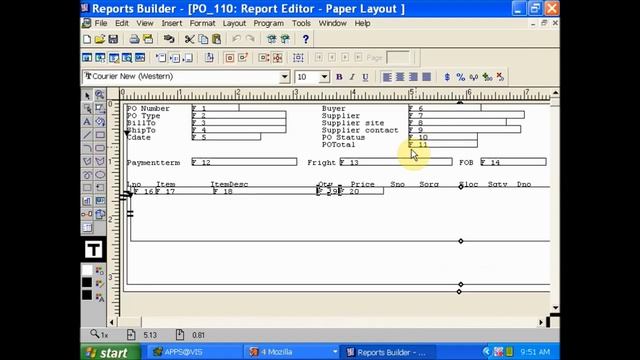Pick the Arc drawing tool
This screenshot has width=640, height=360.
(87, 148)
